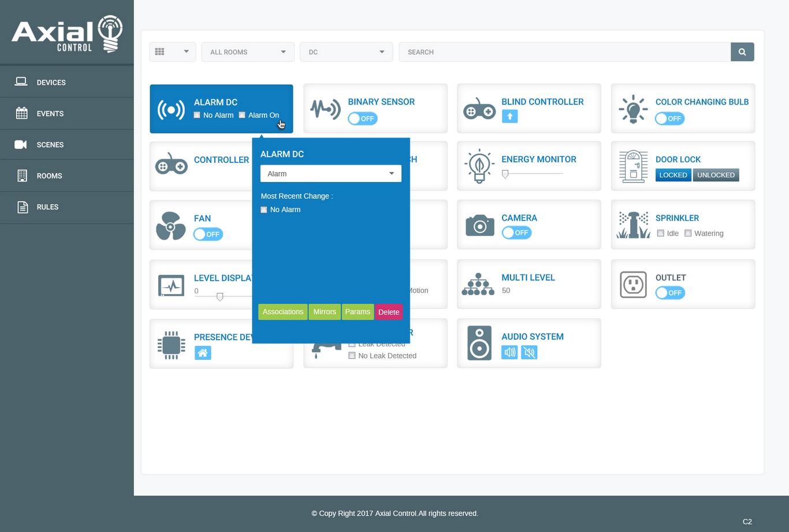Go to Rules in the sidebar
The height and width of the screenshot is (532, 789).
pos(47,207)
